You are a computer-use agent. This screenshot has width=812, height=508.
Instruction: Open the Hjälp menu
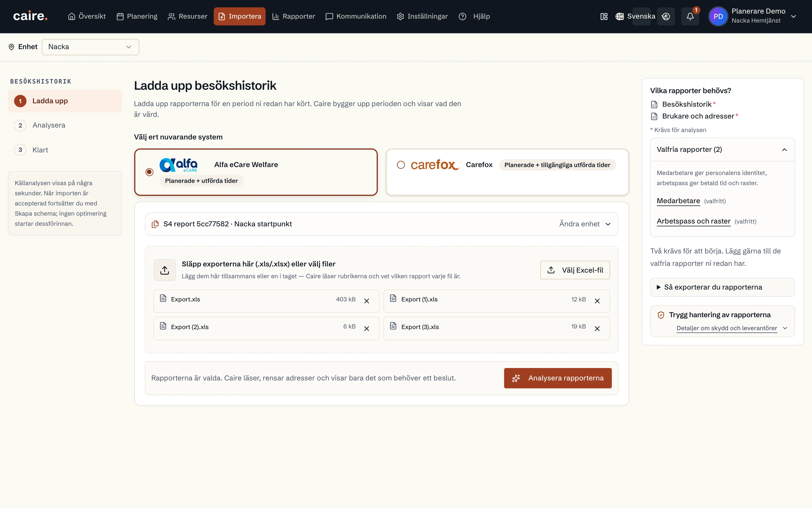474,16
